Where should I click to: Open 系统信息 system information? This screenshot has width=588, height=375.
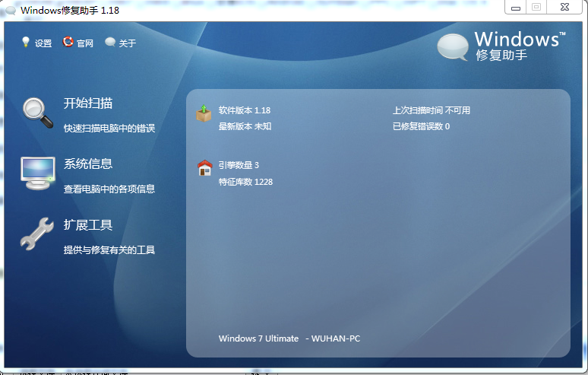tap(88, 164)
